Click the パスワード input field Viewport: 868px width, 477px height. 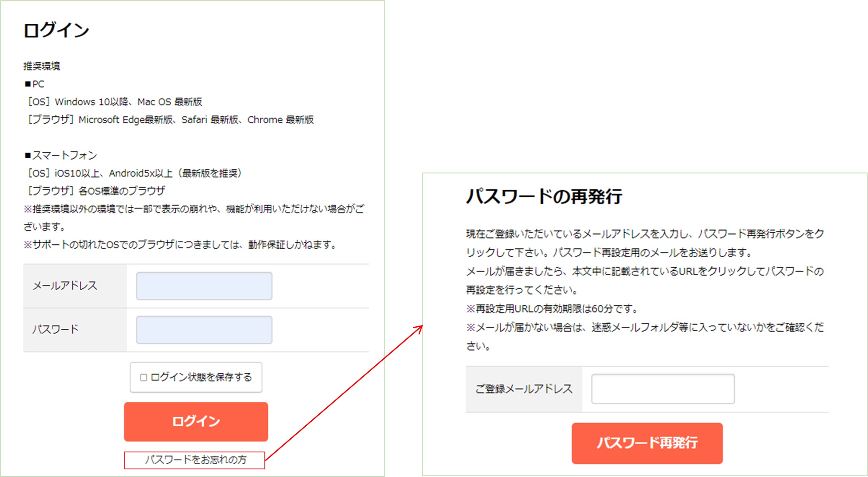[204, 330]
